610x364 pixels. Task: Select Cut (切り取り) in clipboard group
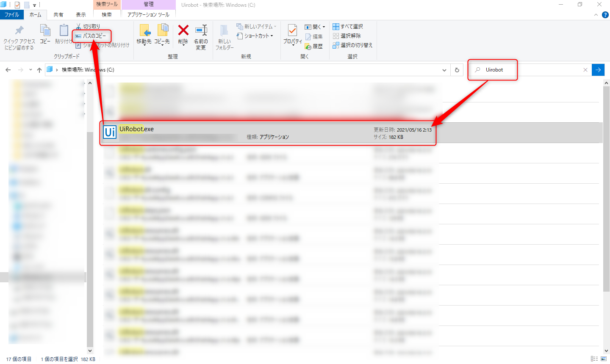88,26
